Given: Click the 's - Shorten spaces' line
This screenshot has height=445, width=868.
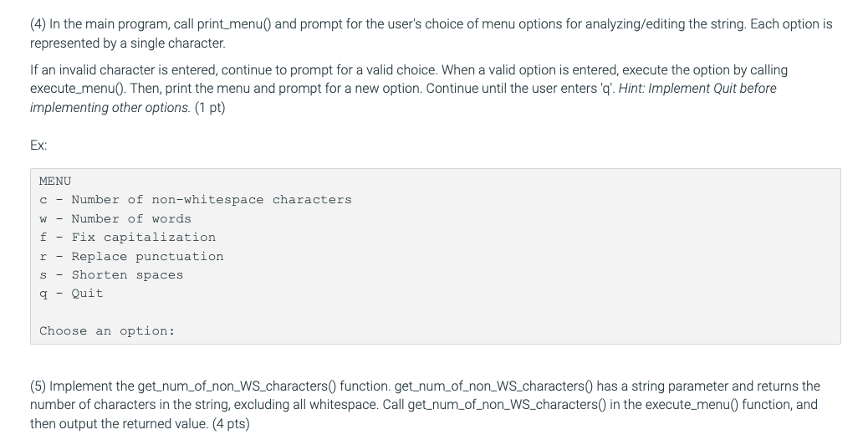Looking at the screenshot, I should click(110, 275).
